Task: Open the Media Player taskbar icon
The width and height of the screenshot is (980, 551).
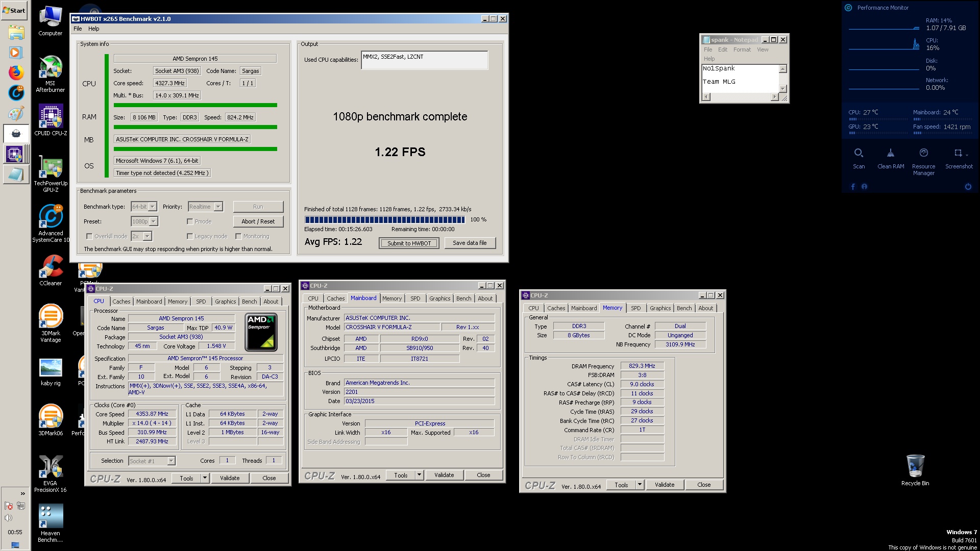Action: pos(16,53)
